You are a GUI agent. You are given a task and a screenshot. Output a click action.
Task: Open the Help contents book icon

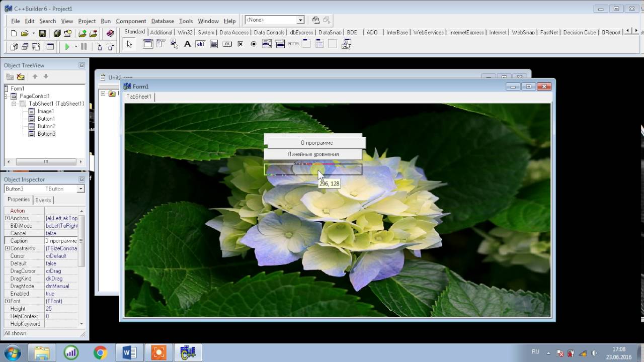[110, 33]
